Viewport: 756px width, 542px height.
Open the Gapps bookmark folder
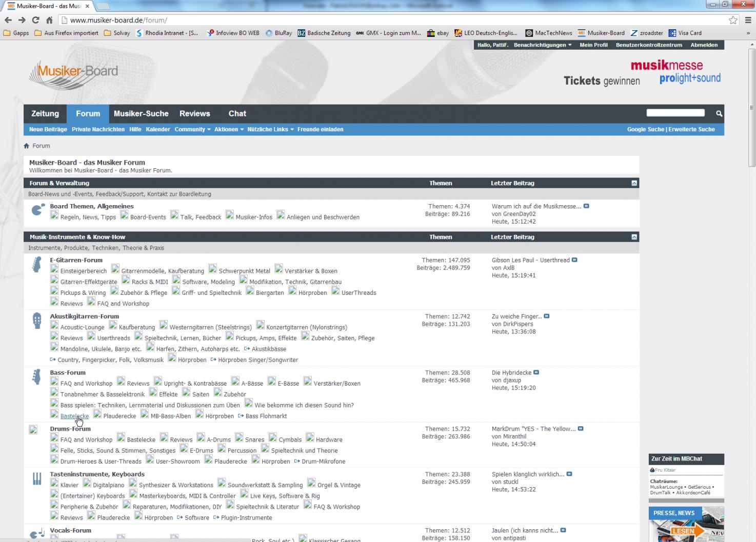pos(16,33)
